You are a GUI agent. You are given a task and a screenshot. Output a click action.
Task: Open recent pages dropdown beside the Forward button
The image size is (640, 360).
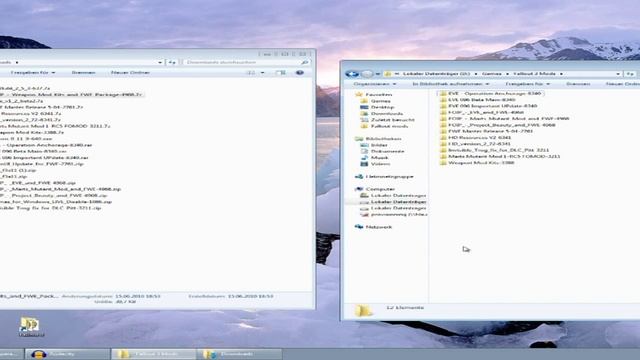pyautogui.click(x=378, y=74)
